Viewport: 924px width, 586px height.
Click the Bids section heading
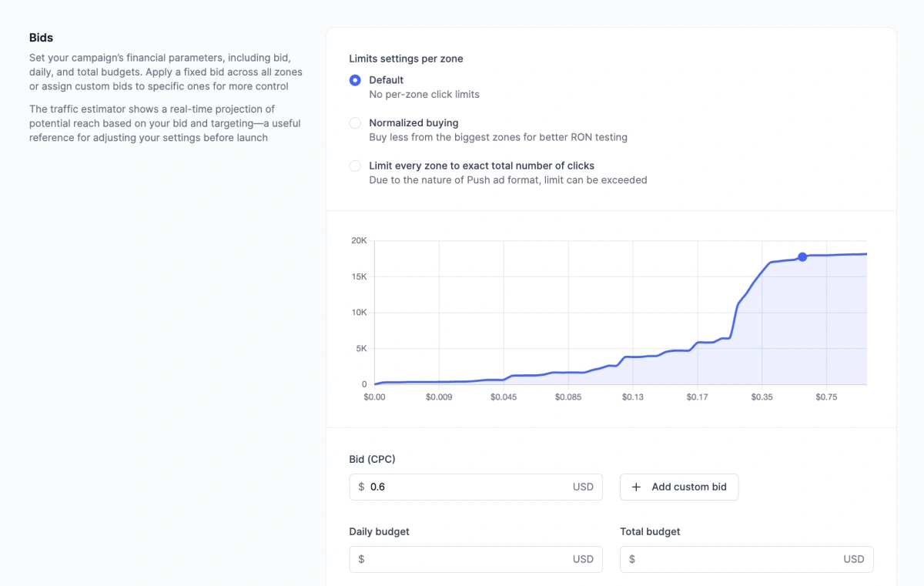(x=41, y=38)
